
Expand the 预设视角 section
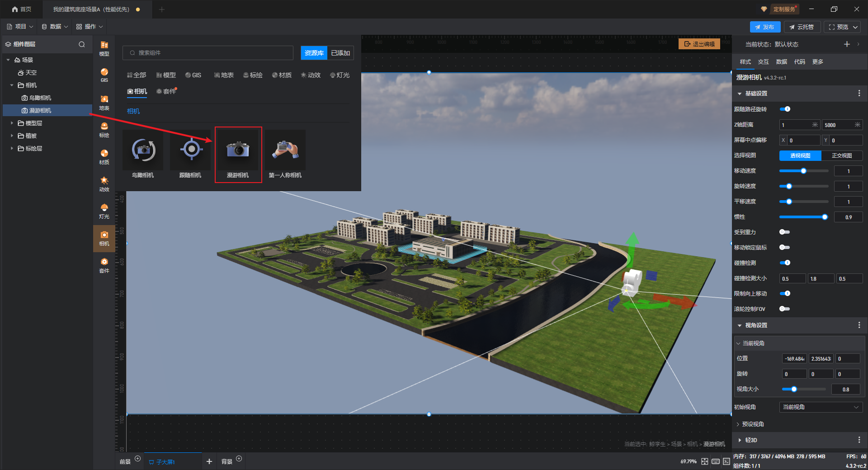pyautogui.click(x=752, y=424)
